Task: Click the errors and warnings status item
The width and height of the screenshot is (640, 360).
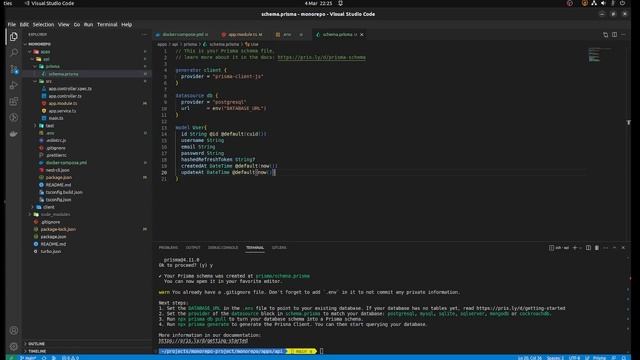Action: 70,358
